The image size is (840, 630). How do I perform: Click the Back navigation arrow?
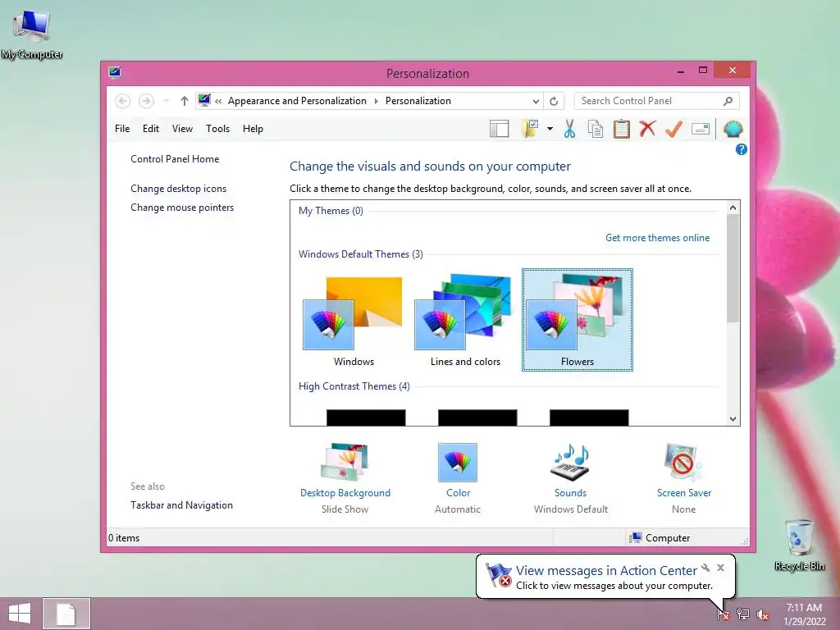(123, 101)
